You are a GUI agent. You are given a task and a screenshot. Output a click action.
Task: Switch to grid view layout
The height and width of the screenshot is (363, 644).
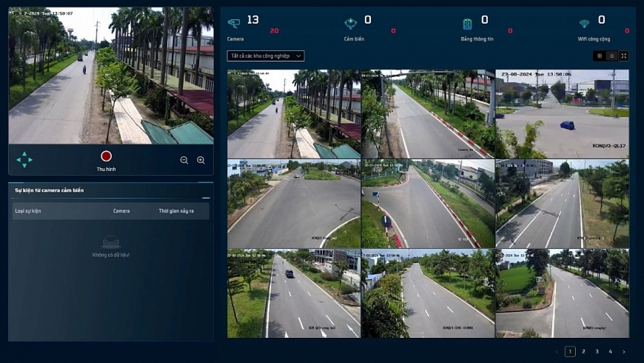click(600, 56)
